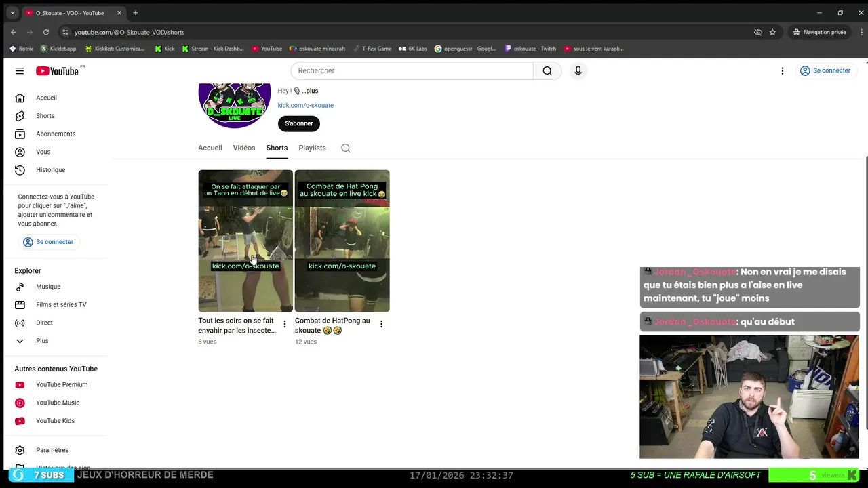
Task: Open YouTube Kids link
Action: click(x=56, y=421)
